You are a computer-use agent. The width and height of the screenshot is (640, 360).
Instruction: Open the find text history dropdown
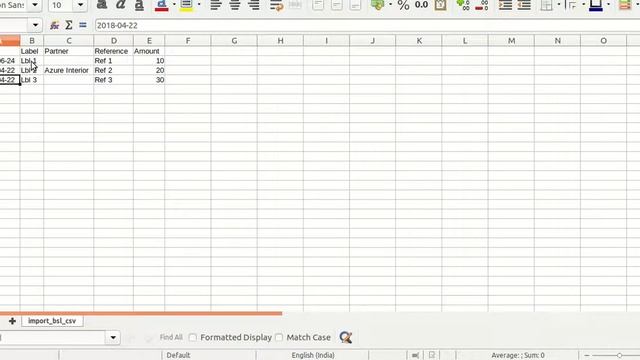[113, 338]
